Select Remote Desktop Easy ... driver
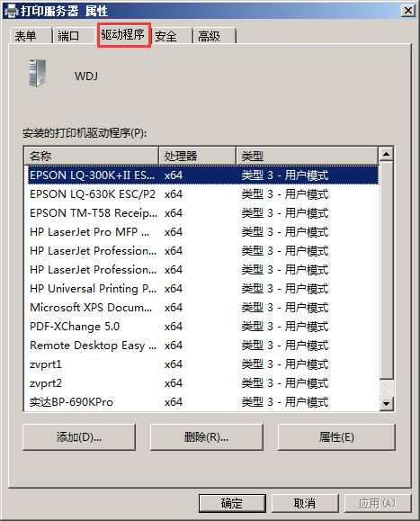 [203, 346]
